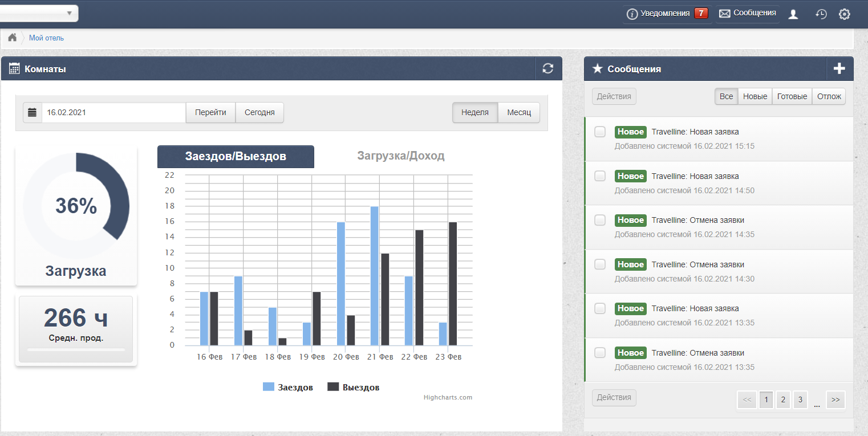Switch to Загрузка/Доход tab
Image resolution: width=868 pixels, height=436 pixels.
401,156
